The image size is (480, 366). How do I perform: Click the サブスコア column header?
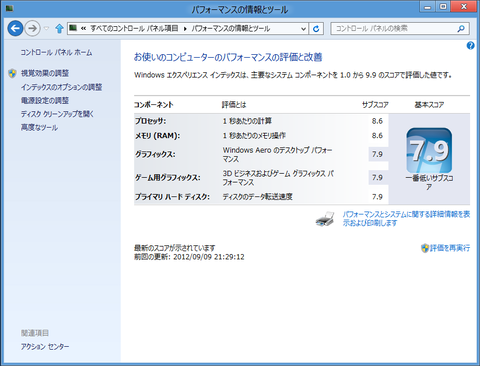375,105
